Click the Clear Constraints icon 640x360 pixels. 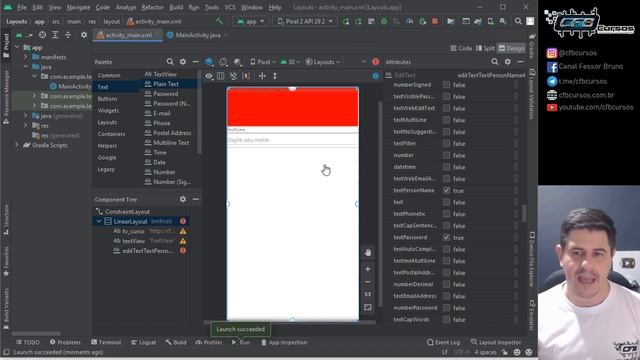pyautogui.click(x=233, y=76)
